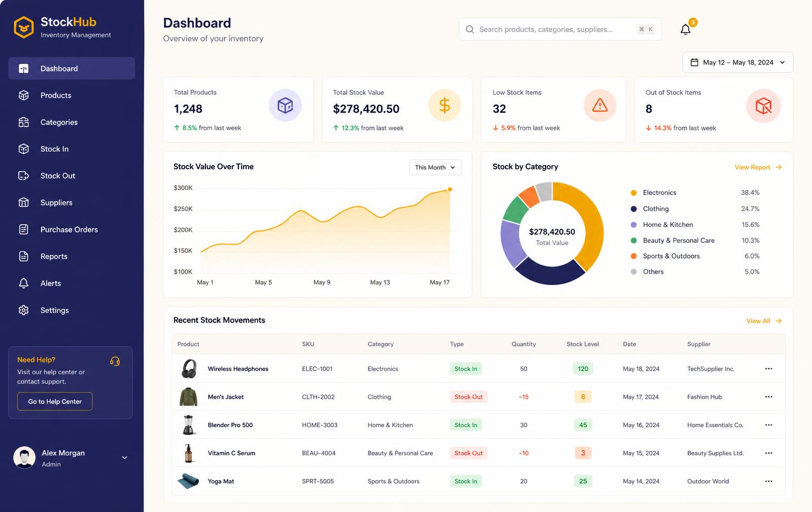This screenshot has width=812, height=512.
Task: Open row options for Yoga Mat
Action: 768,481
